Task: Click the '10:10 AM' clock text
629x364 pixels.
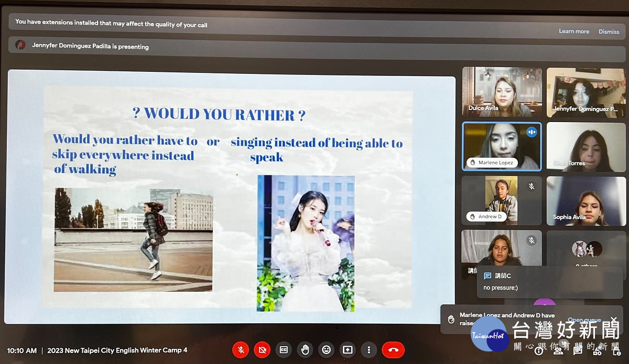Action: point(22,351)
